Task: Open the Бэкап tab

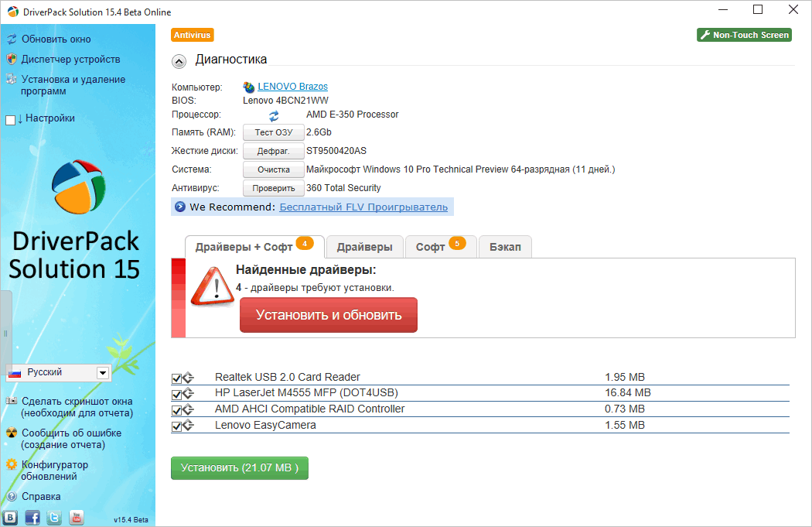Action: pyautogui.click(x=506, y=247)
